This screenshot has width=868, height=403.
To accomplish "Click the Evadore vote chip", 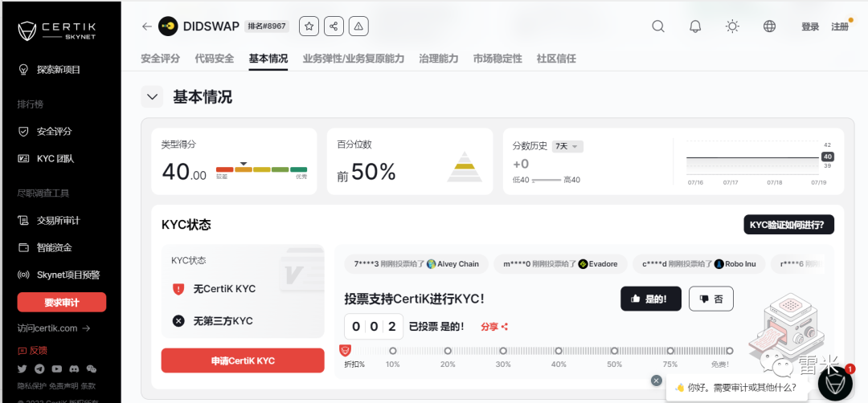I will 560,264.
